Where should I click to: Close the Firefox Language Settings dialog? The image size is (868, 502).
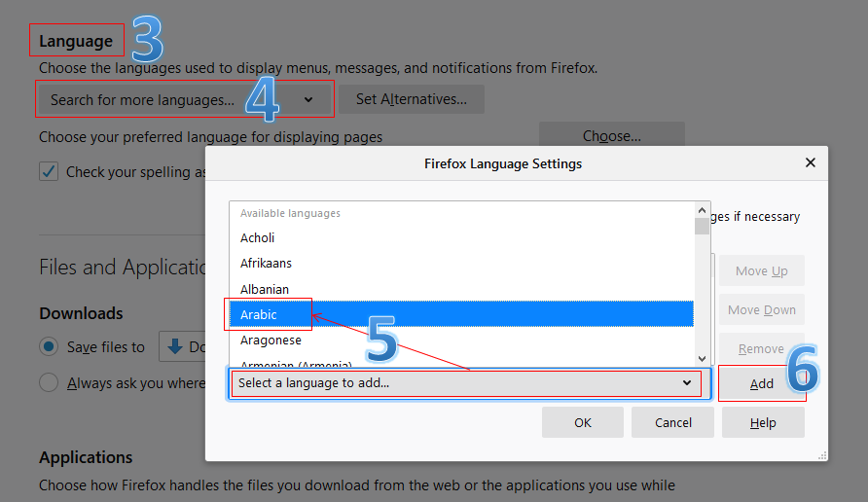pos(810,163)
